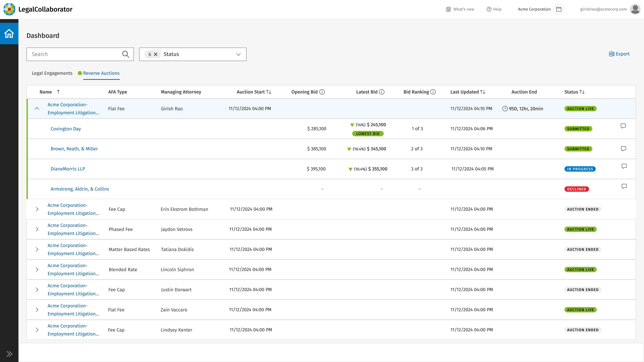
Task: Expand the Erin Ekstrom Bothman auction row
Action: [x=37, y=209]
